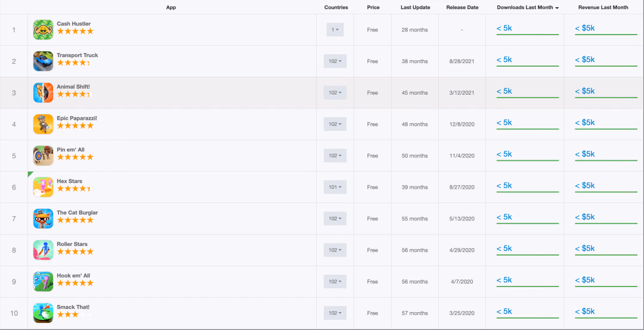The height and width of the screenshot is (330, 644).
Task: Click the Transport Truck app icon
Action: click(43, 61)
